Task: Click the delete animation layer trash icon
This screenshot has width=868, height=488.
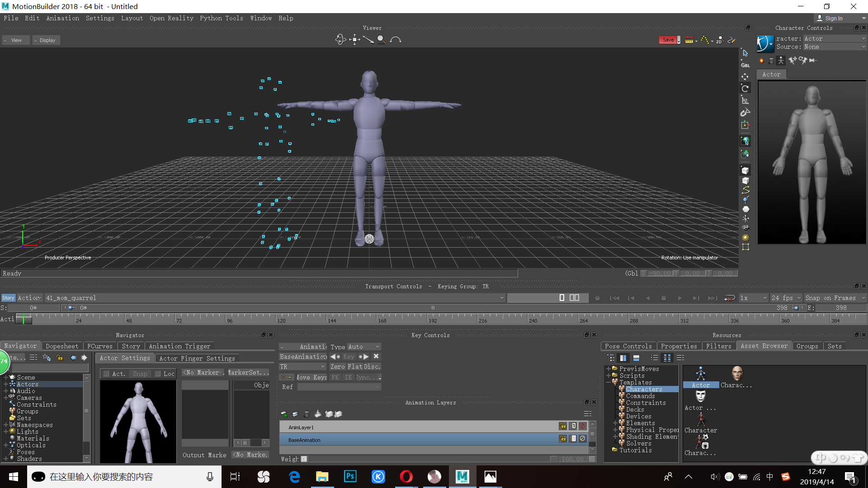Action: tap(307, 414)
